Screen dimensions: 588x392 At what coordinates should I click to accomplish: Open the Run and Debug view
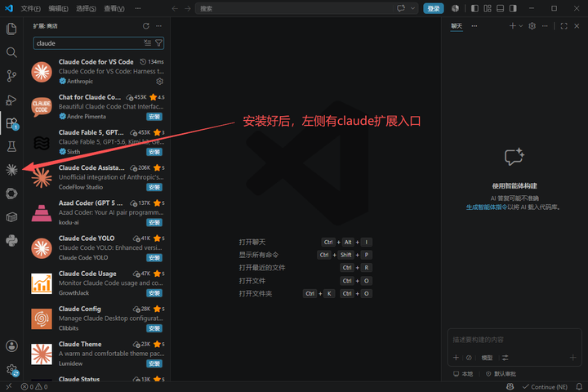(11, 100)
